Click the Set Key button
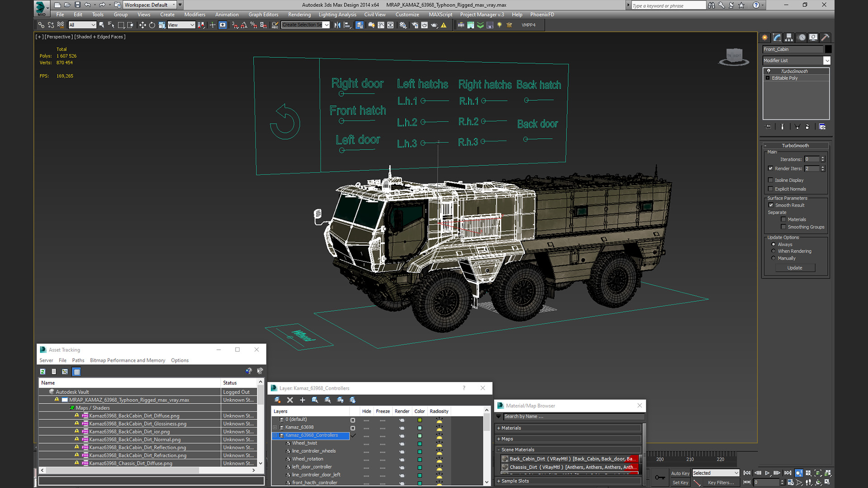 tap(680, 483)
